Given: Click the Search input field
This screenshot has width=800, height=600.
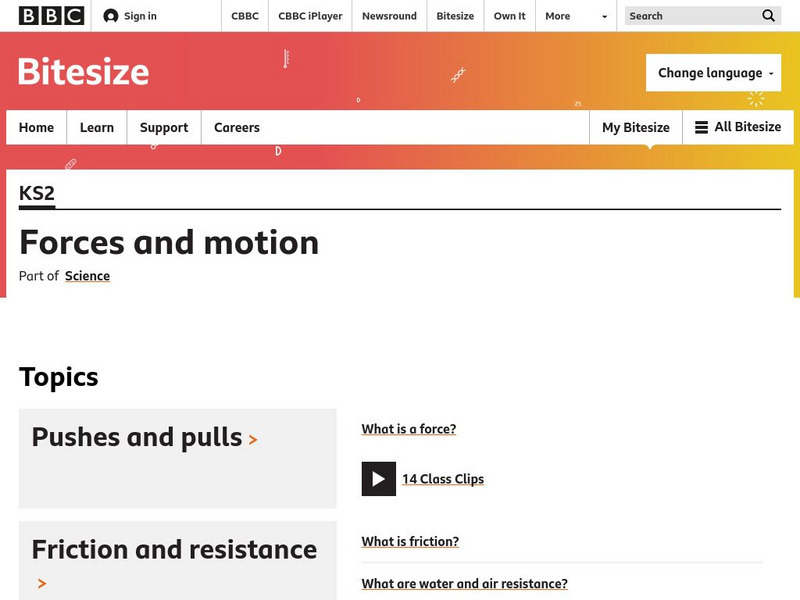Looking at the screenshot, I should (690, 16).
